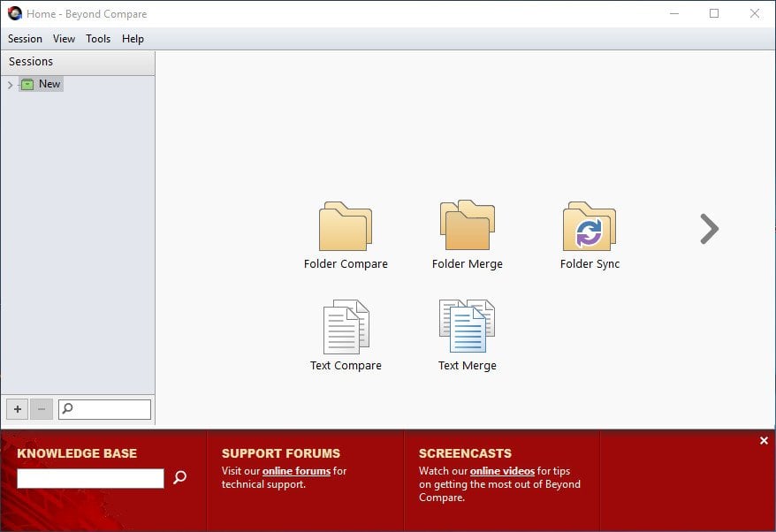Click the magnifier icon in session filter box
The image size is (776, 532).
67,408
